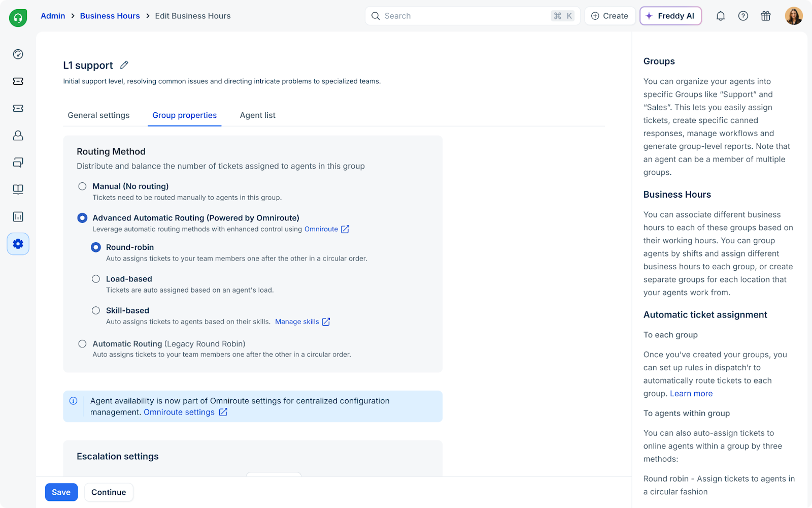Open the knowledge base book icon

(x=18, y=189)
